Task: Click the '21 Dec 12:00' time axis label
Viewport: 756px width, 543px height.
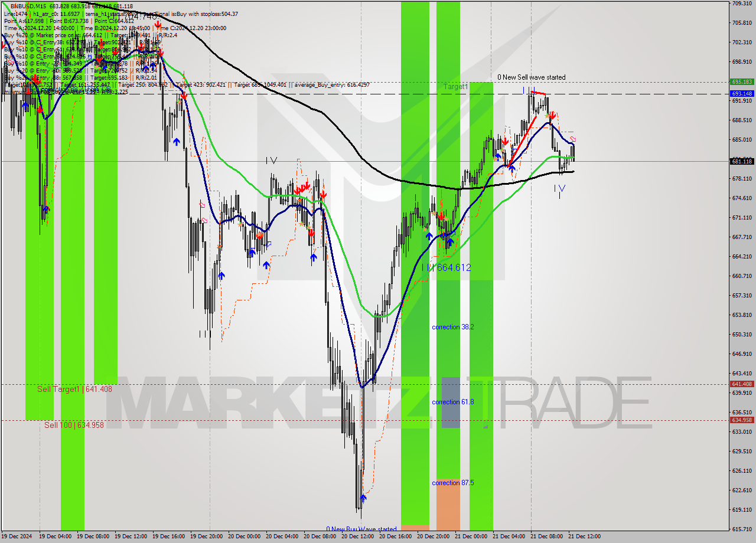Action: point(584,537)
